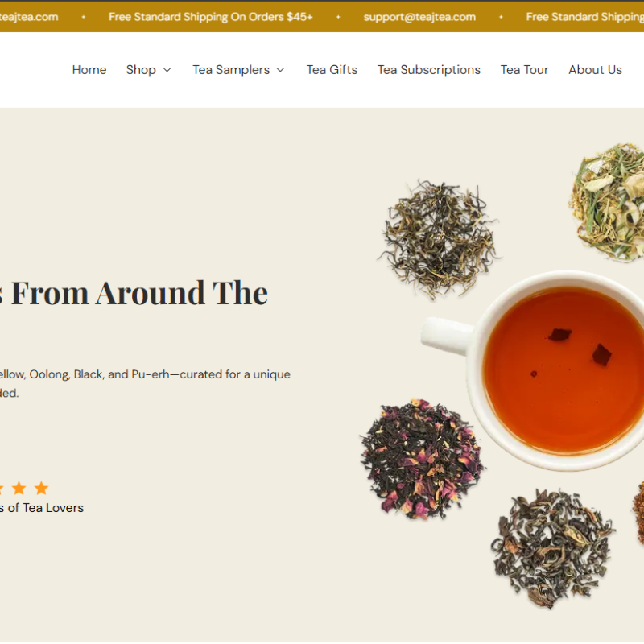Click the Shop menu label
Screen dimensions: 644x644
coord(141,70)
